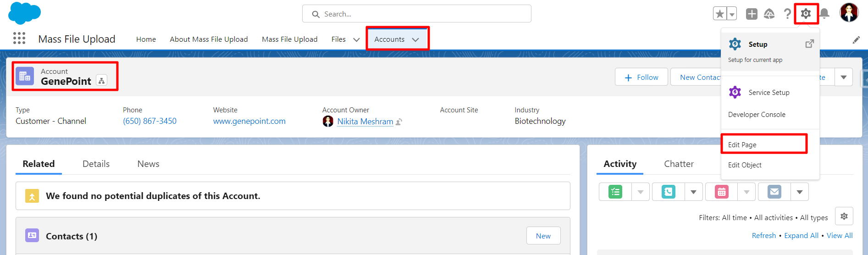Go to the Home tab

point(146,39)
